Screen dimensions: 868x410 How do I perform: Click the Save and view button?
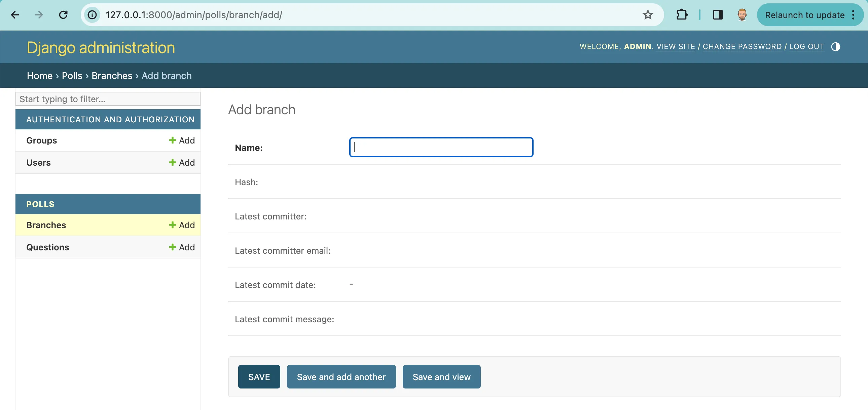coord(441,377)
